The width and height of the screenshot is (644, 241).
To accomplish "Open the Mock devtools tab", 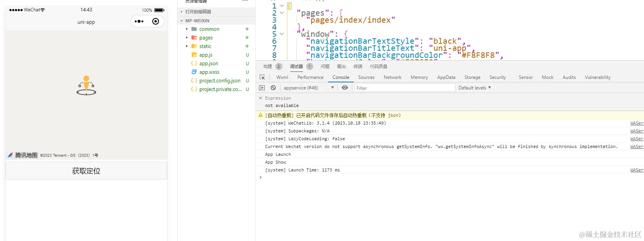I will pos(548,77).
